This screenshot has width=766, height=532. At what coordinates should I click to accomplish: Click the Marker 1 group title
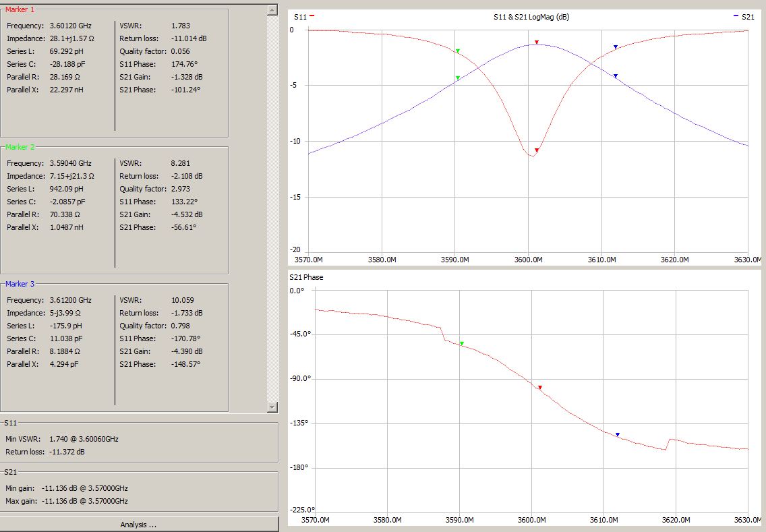(x=20, y=9)
